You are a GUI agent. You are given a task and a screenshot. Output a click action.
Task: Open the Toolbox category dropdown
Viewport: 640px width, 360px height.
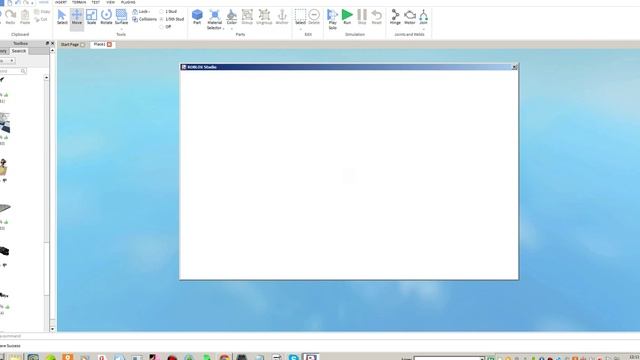click(x=12, y=61)
